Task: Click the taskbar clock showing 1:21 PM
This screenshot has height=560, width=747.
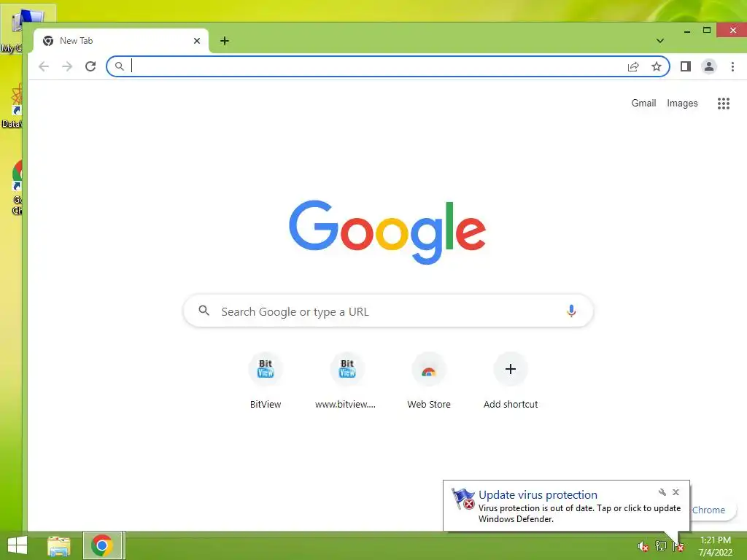Action: [715, 546]
